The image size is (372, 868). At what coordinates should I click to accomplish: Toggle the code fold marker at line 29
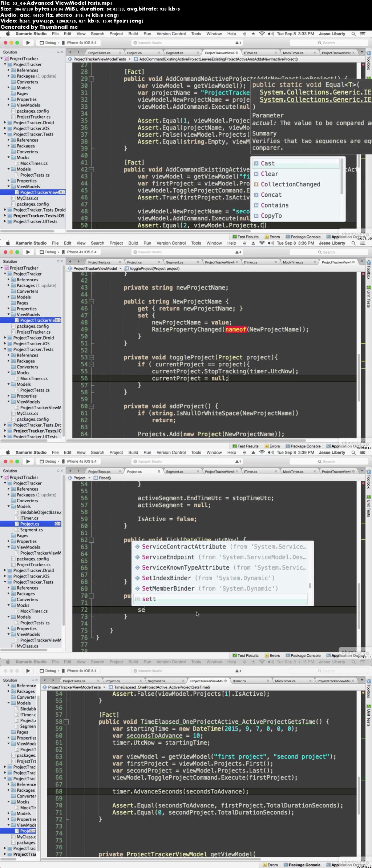click(x=92, y=79)
